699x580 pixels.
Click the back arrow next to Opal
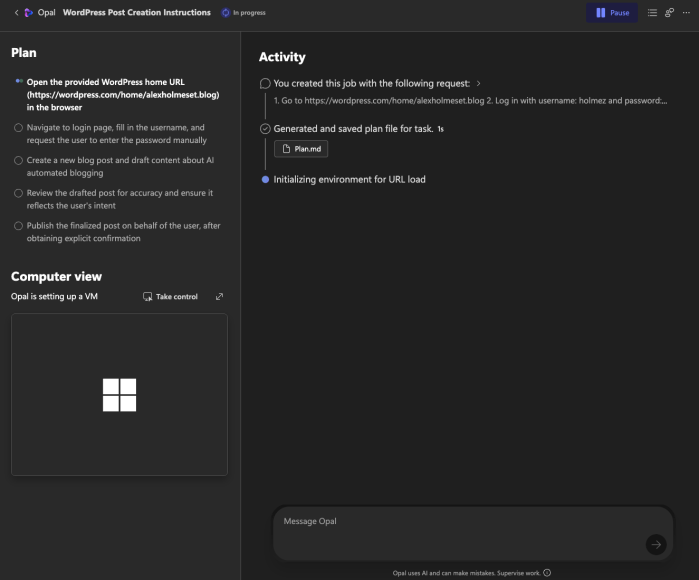[16, 13]
